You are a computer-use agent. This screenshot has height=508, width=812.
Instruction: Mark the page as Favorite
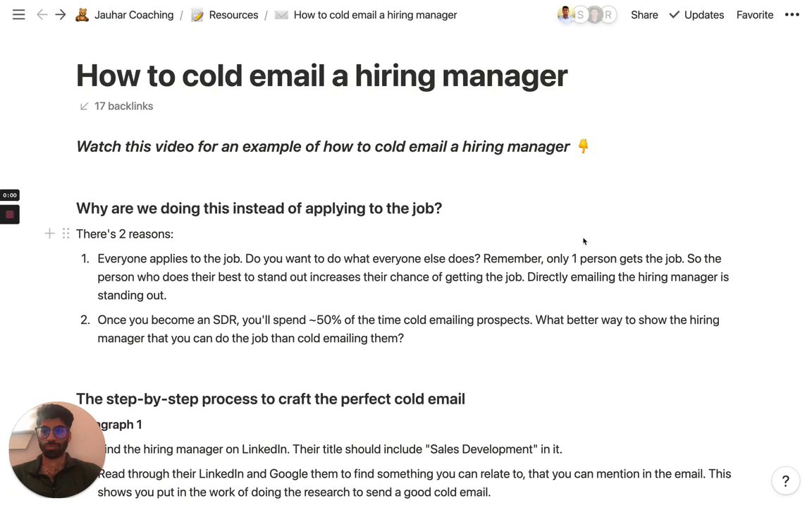(755, 15)
